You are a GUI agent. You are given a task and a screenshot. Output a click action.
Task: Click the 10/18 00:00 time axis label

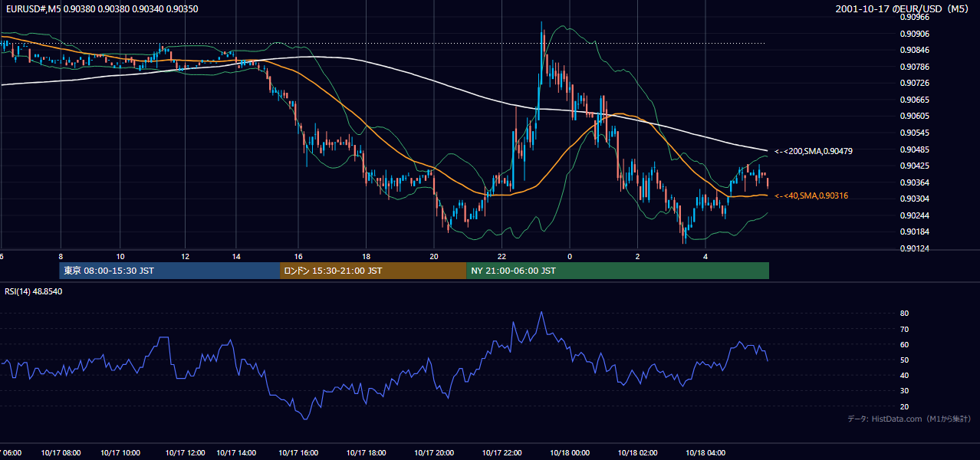pos(570,453)
